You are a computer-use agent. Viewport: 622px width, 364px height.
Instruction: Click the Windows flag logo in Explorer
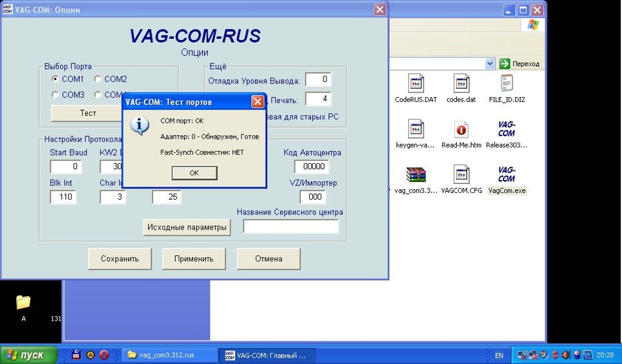pyautogui.click(x=533, y=25)
